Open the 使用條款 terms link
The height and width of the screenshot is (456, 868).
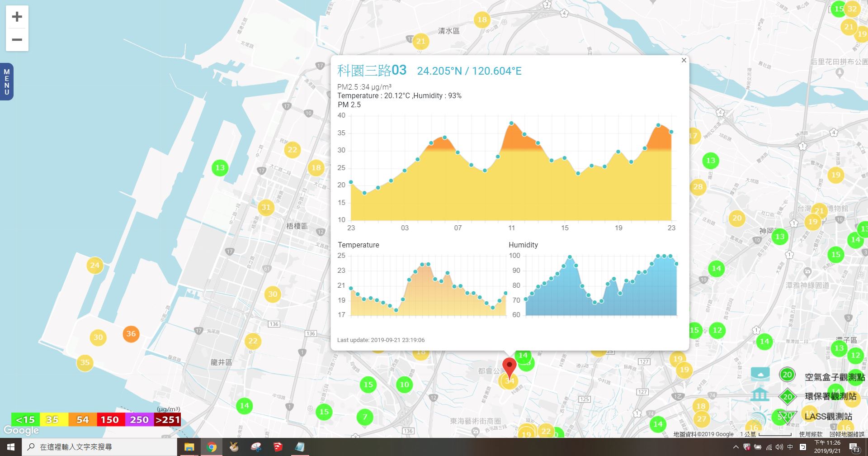pyautogui.click(x=811, y=434)
